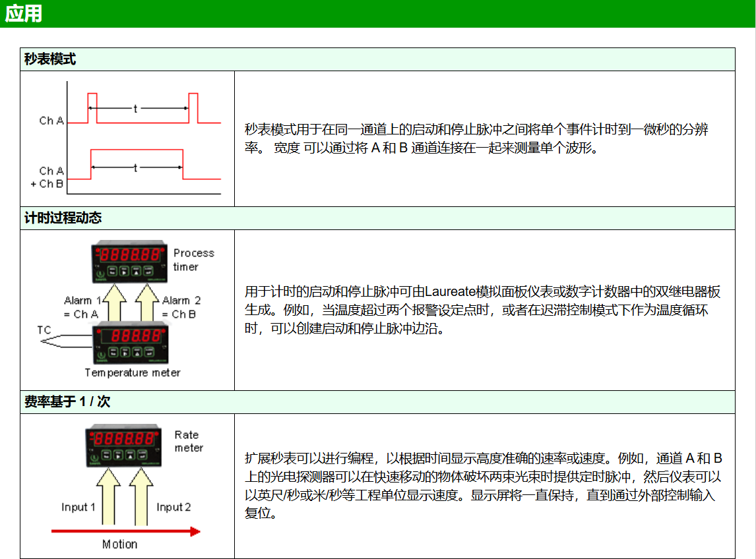
Task: Select the 秒表模式 section heading
Action: [50, 59]
